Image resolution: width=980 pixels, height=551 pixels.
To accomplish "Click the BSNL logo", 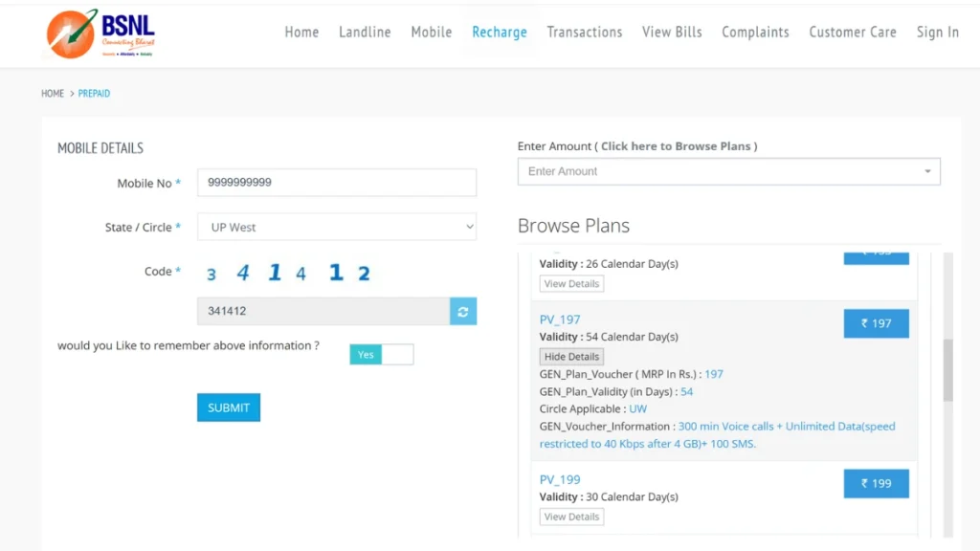I will pos(100,33).
